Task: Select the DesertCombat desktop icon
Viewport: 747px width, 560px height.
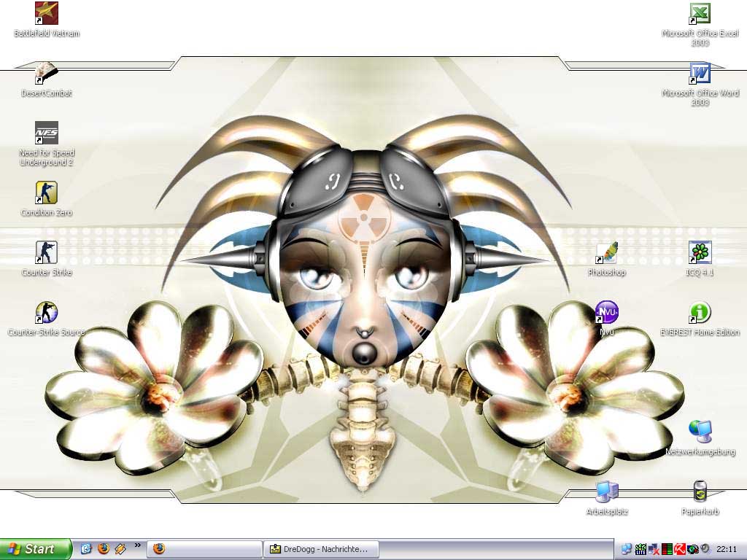Action: pos(47,79)
